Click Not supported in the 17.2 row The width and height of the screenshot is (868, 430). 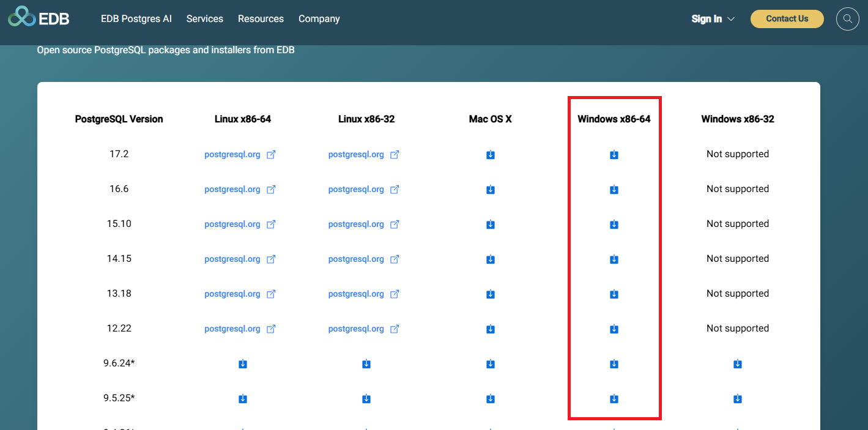[738, 154]
